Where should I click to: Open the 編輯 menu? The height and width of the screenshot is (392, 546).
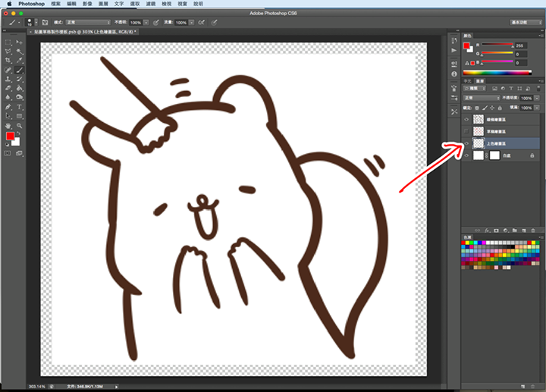point(71,4)
